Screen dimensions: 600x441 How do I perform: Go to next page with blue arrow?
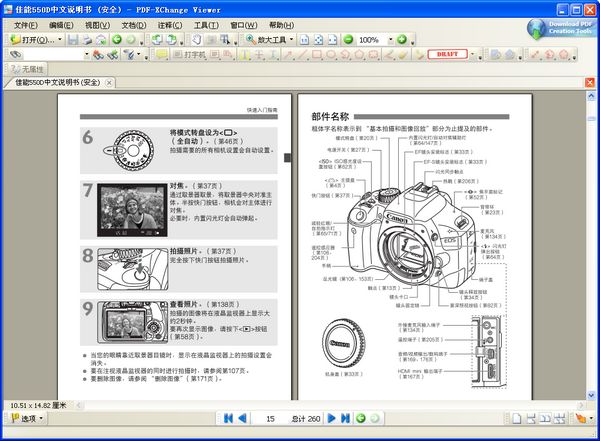(331, 418)
